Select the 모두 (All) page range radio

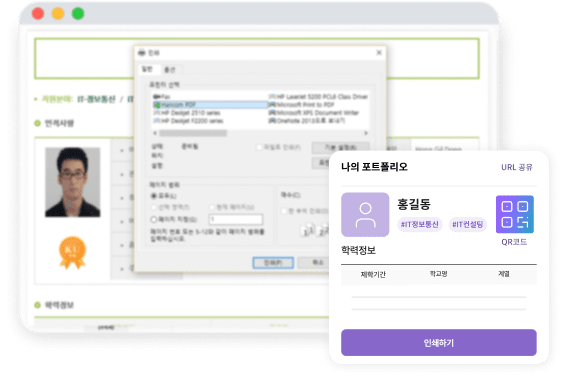coord(154,196)
